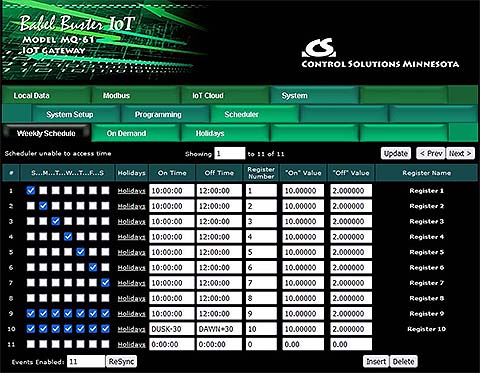
Task: Open Holidays link in row 11
Action: (131, 344)
